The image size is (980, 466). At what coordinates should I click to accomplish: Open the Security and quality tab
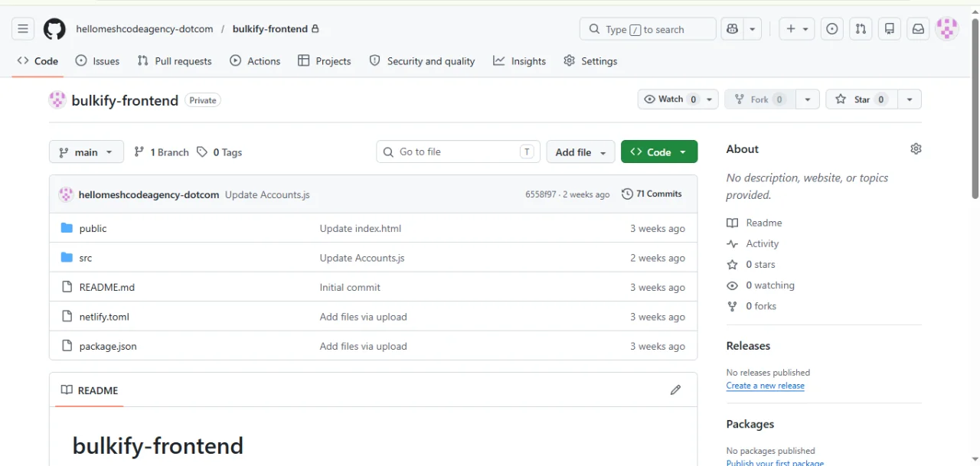click(422, 61)
